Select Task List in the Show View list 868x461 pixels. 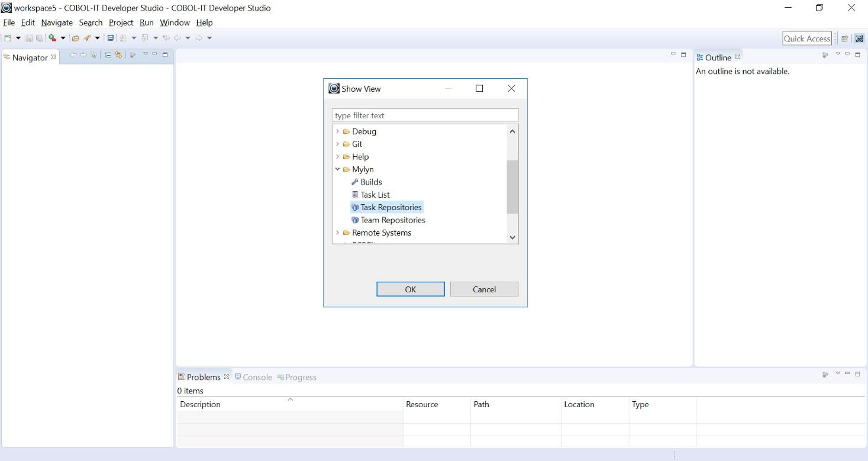coord(374,194)
